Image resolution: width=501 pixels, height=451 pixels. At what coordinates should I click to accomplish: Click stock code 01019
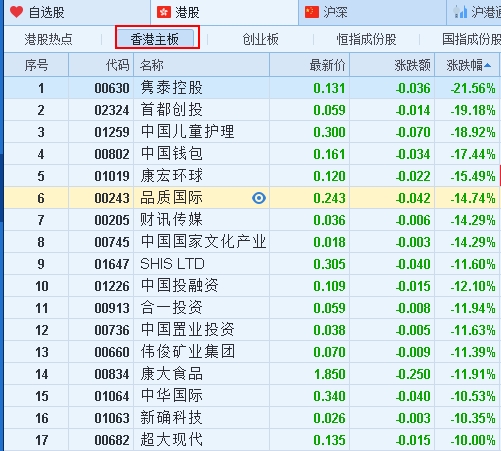(x=112, y=176)
